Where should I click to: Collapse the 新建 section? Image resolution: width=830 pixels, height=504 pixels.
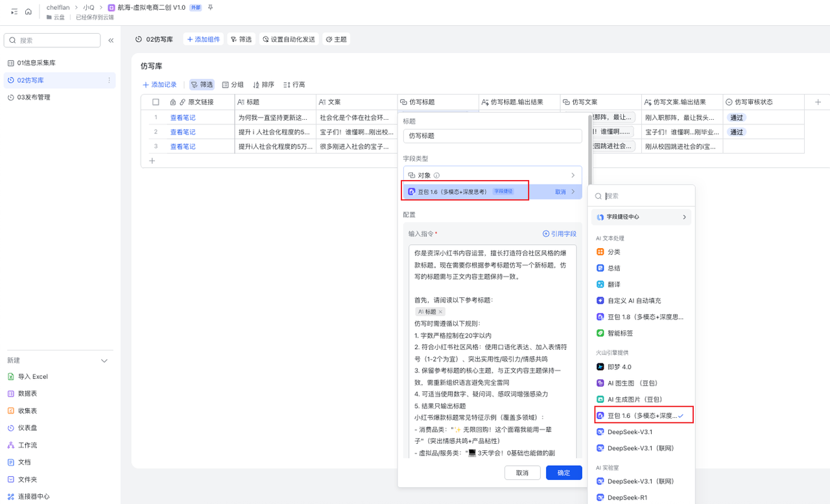pos(104,361)
